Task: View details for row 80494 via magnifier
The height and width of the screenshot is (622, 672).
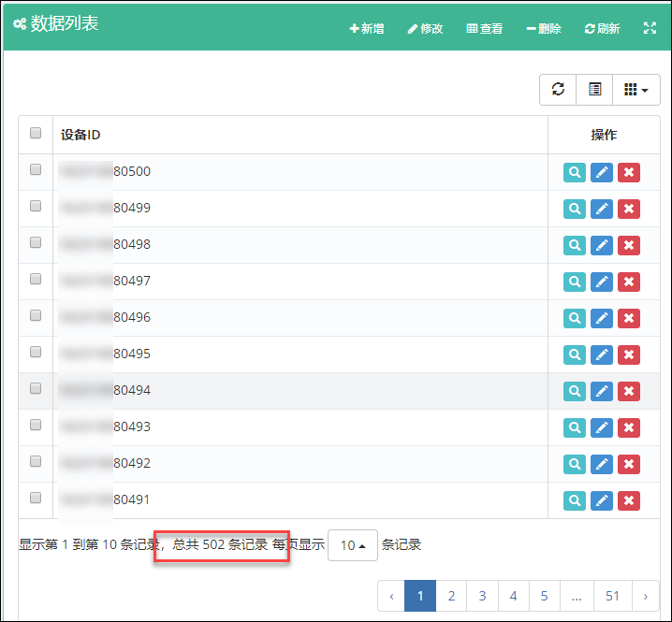Action: (x=575, y=391)
